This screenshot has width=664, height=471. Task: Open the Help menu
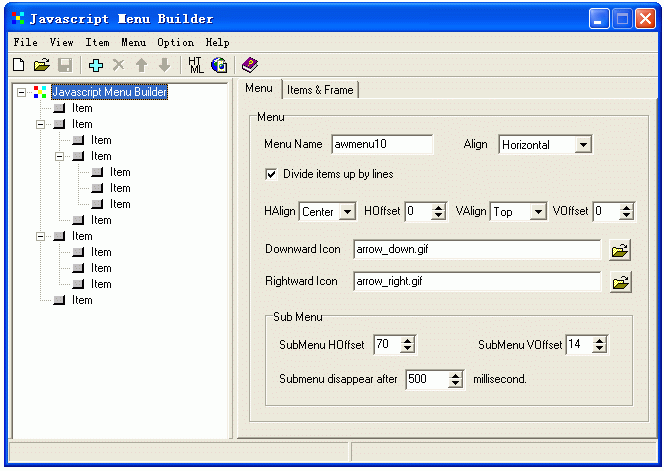pos(218,42)
